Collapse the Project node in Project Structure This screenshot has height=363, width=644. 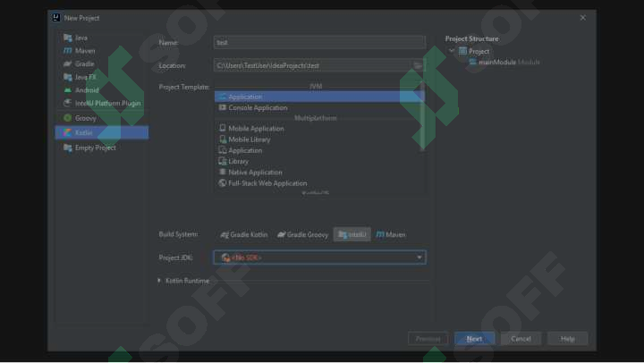pos(452,51)
